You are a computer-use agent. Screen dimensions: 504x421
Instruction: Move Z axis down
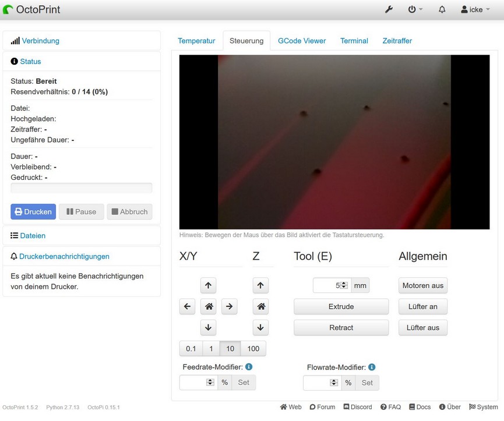[260, 328]
